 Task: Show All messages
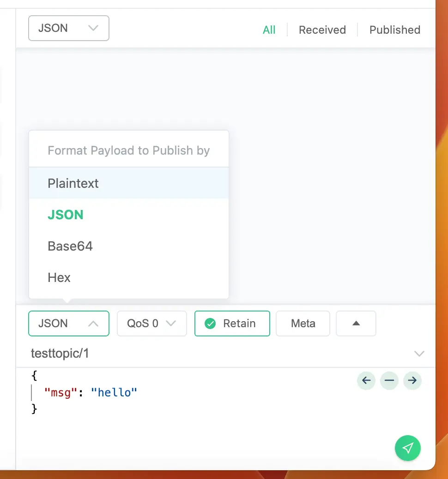[269, 30]
